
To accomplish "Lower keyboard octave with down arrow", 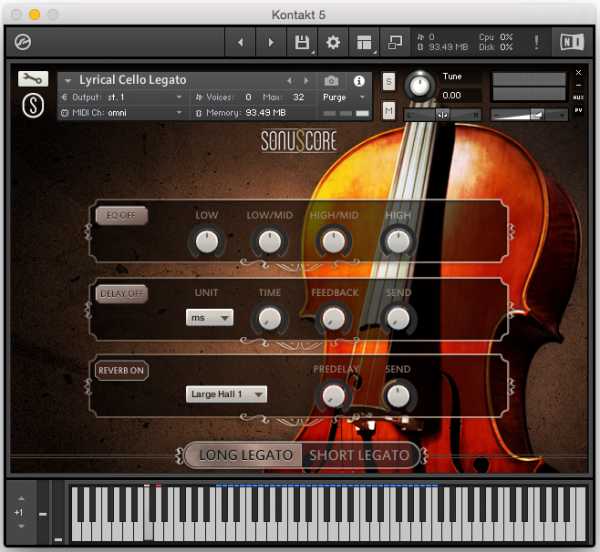I will click(x=21, y=526).
